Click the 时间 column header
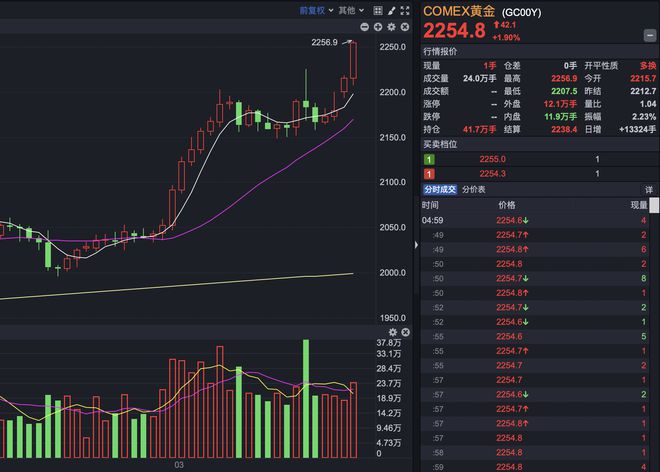The width and height of the screenshot is (660, 472). coord(430,205)
